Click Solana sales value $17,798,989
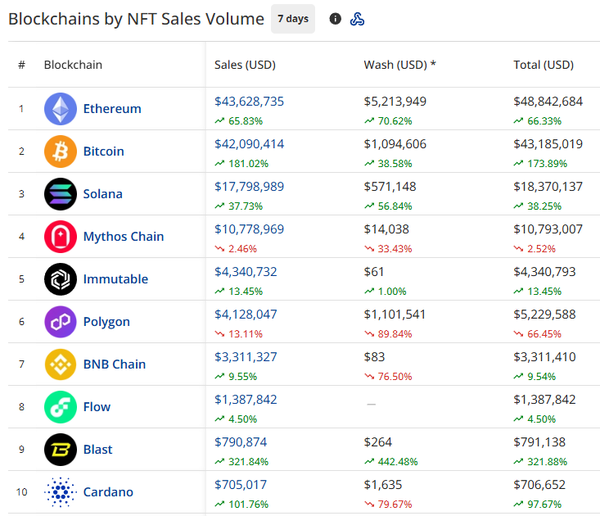Viewport: 600px width, 516px height. click(249, 187)
